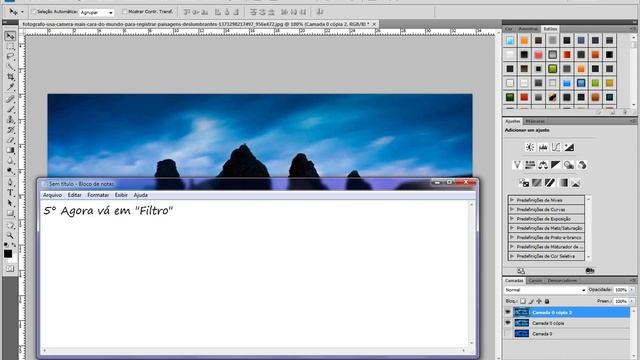Viewport: 640px width, 360px height.
Task: Expand Predefinições de Cor Seletiva
Action: click(x=512, y=256)
